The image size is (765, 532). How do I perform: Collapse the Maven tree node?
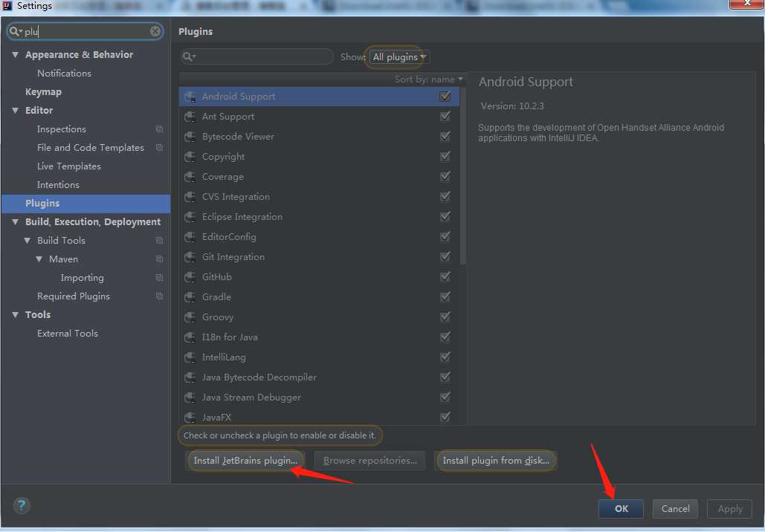(39, 259)
